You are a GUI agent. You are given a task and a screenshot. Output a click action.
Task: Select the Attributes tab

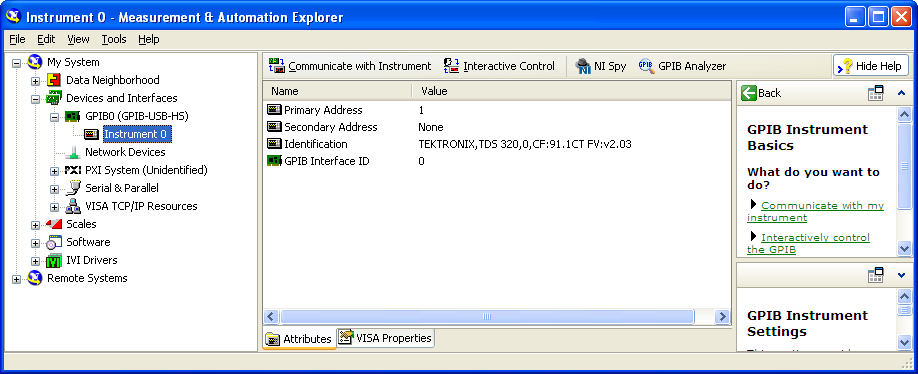click(x=299, y=339)
